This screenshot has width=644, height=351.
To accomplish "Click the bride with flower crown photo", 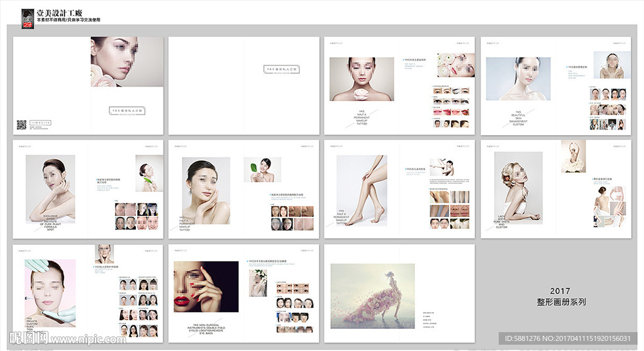I will tap(258, 282).
